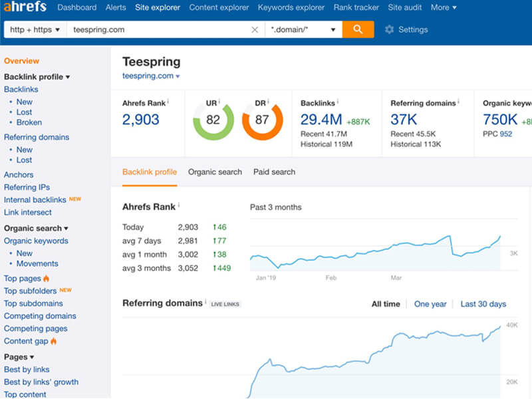Click the 37K referring domains count
Viewport: 532px width, 399px height.
click(404, 120)
